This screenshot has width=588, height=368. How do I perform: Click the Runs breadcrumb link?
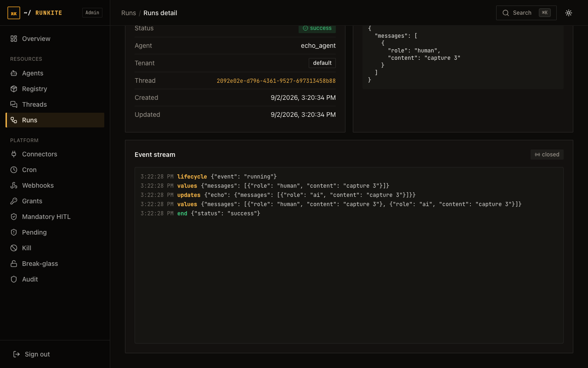pos(129,13)
